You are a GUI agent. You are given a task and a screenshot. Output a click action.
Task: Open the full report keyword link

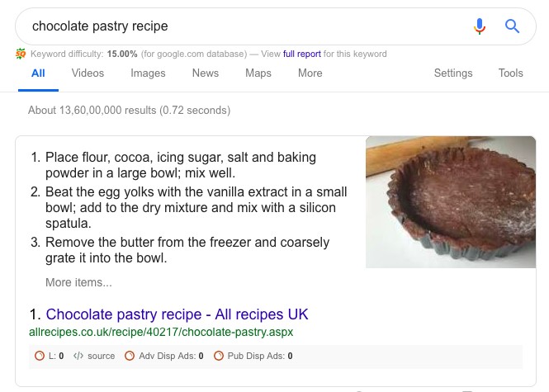coord(302,54)
